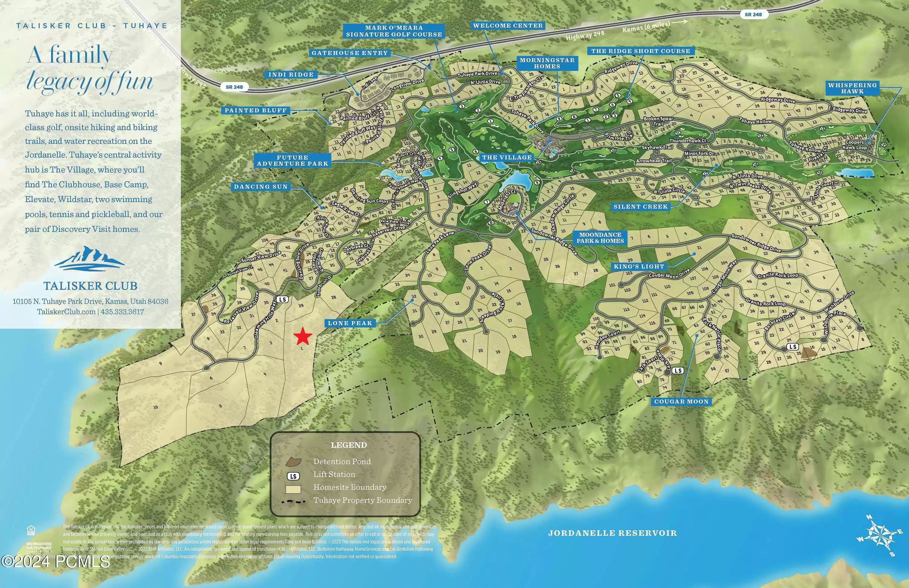
Task: Click the Cougar Moon label
Action: coord(681,401)
